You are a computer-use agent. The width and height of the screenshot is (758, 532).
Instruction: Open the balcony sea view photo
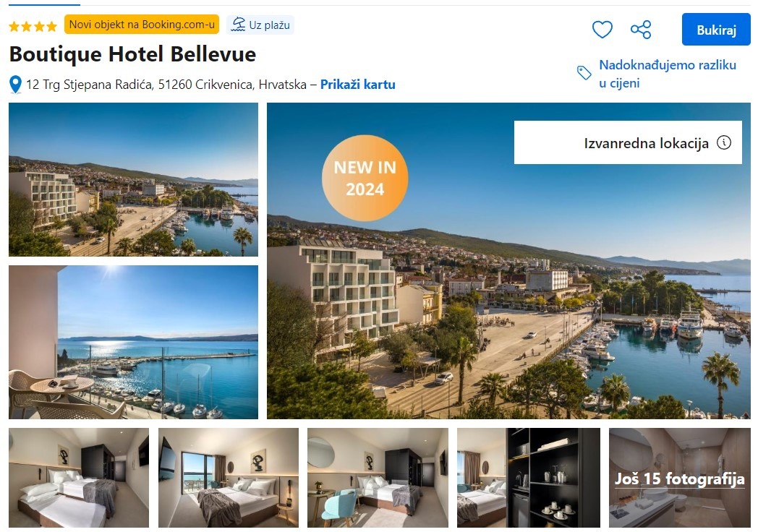pyautogui.click(x=133, y=342)
